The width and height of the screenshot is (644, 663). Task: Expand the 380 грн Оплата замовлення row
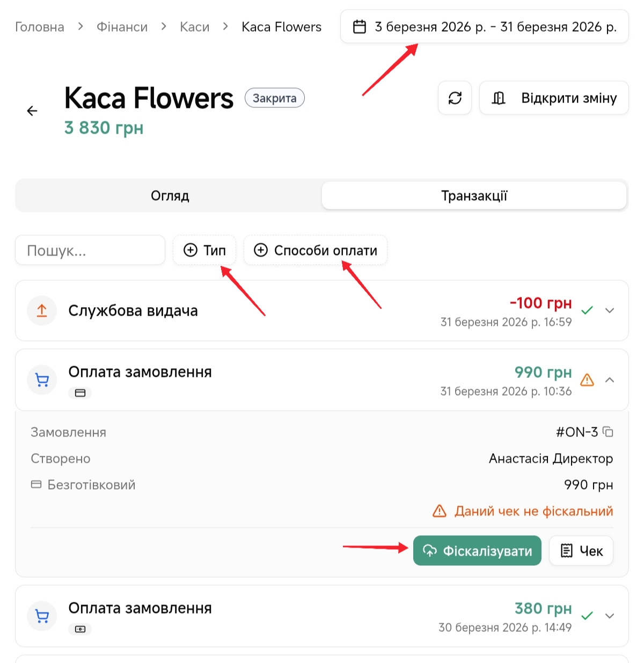610,616
